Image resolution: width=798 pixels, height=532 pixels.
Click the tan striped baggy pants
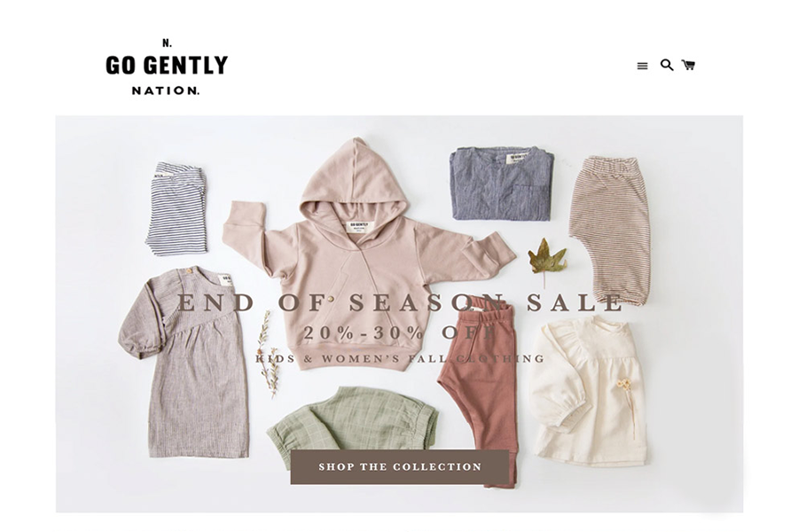pyautogui.click(x=609, y=229)
